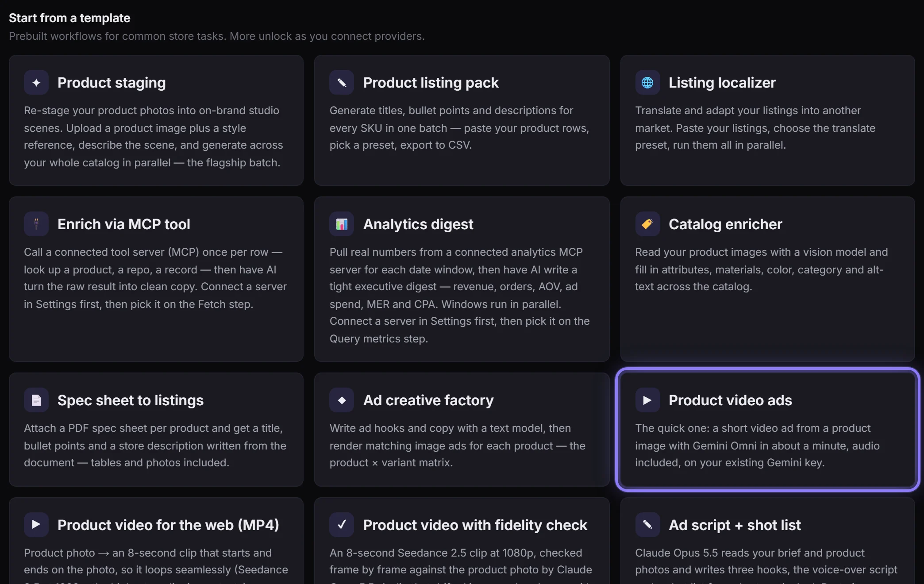Click the Product listing pack description text

[459, 128]
